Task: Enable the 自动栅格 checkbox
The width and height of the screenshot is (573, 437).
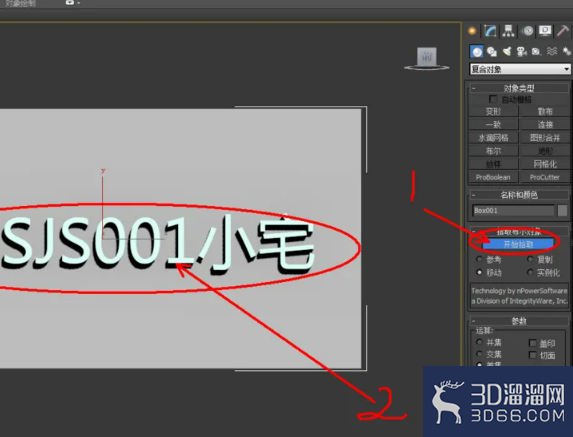Action: (x=493, y=99)
